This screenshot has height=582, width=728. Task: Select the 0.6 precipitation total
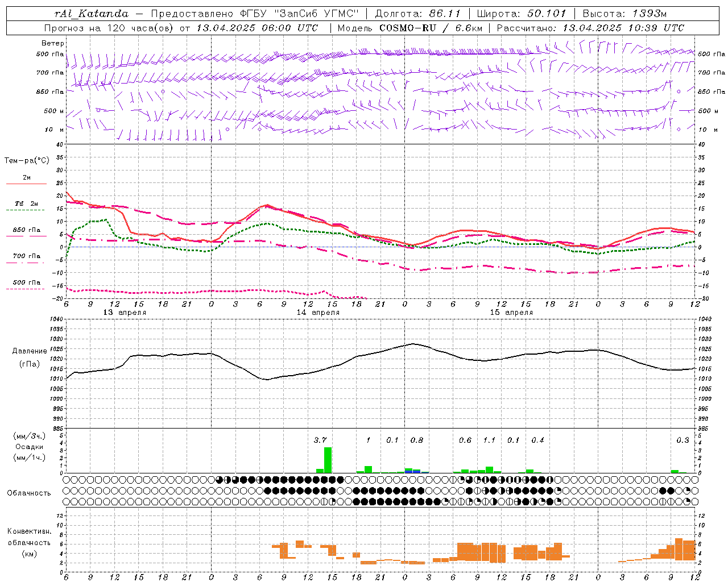(x=465, y=440)
